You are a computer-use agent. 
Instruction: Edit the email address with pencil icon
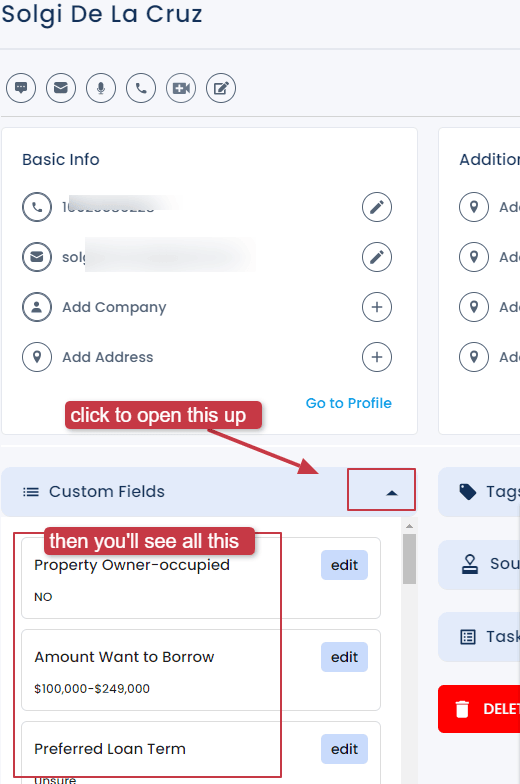point(377,257)
